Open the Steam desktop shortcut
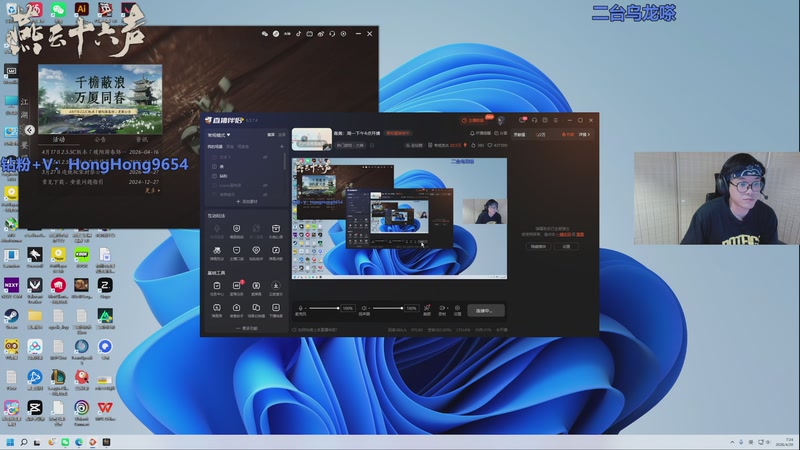Viewport: 800px width, 450px height. [12, 316]
